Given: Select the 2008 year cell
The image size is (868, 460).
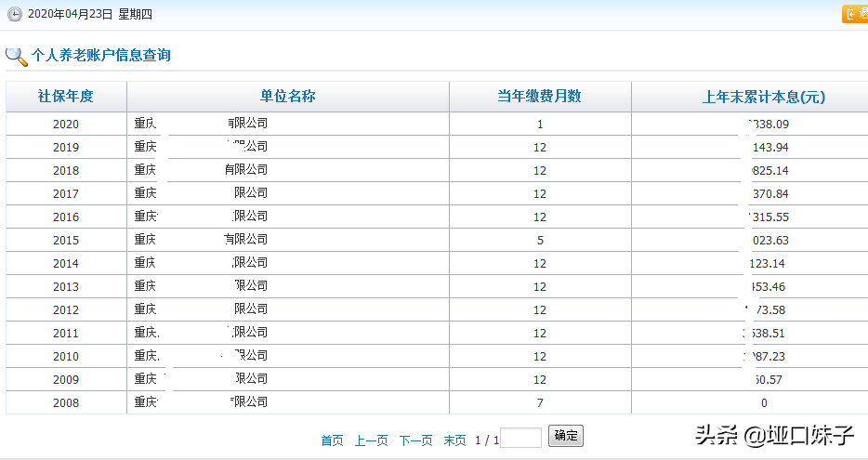Looking at the screenshot, I should pyautogui.click(x=66, y=403).
